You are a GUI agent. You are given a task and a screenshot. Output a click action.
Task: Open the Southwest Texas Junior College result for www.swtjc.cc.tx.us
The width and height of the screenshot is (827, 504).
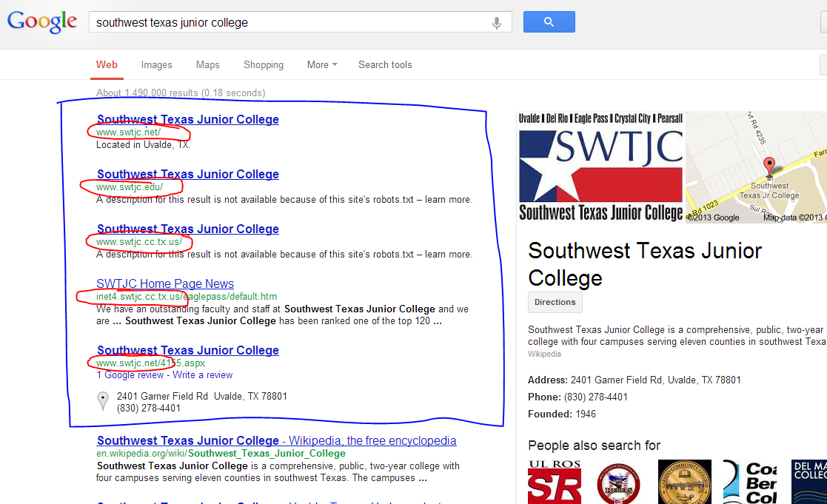pos(188,229)
